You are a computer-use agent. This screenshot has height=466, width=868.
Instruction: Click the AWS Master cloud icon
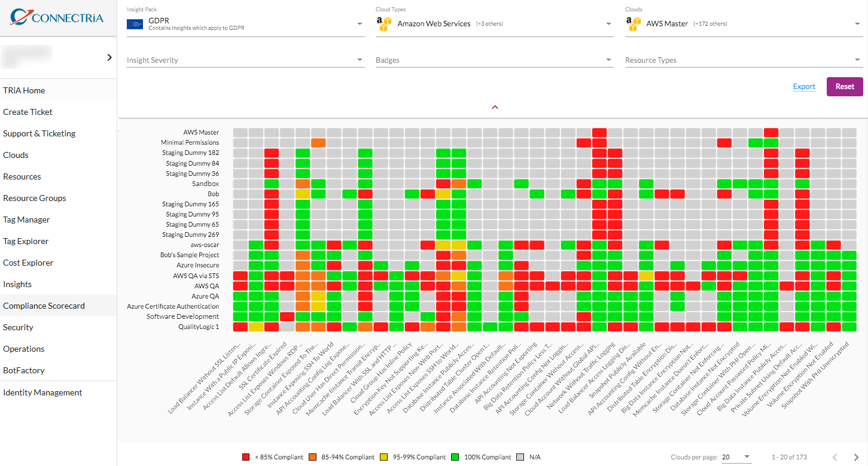coord(633,24)
